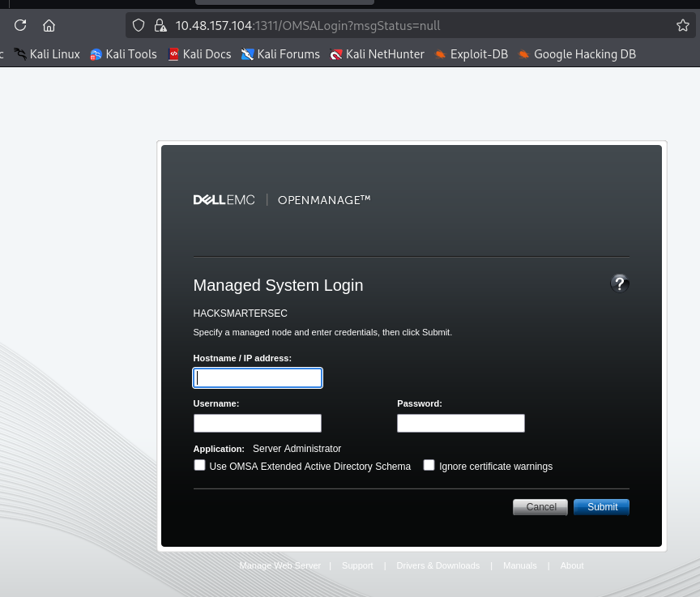
Task: Click the Hostname / IP address field
Action: point(258,378)
